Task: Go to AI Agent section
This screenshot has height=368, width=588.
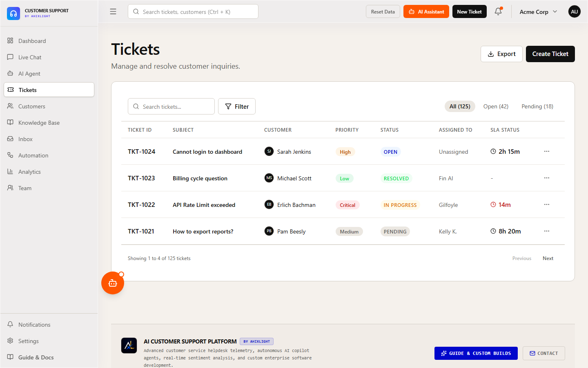Action: (x=49, y=74)
